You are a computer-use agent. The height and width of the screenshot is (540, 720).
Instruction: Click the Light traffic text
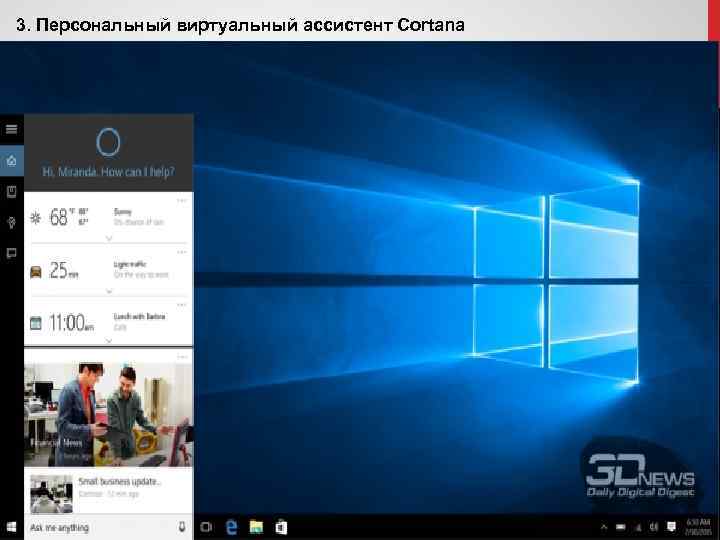pos(130,264)
